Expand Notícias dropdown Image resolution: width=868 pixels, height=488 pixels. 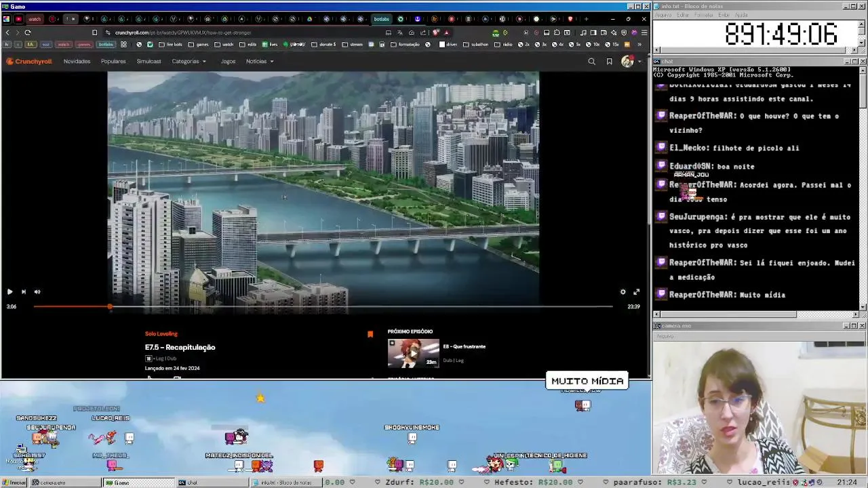tap(260, 62)
